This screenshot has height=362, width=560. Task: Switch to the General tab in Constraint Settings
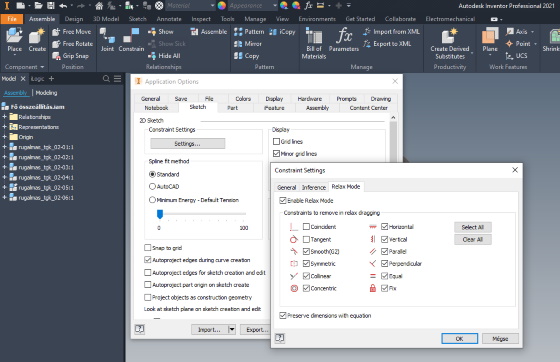286,187
